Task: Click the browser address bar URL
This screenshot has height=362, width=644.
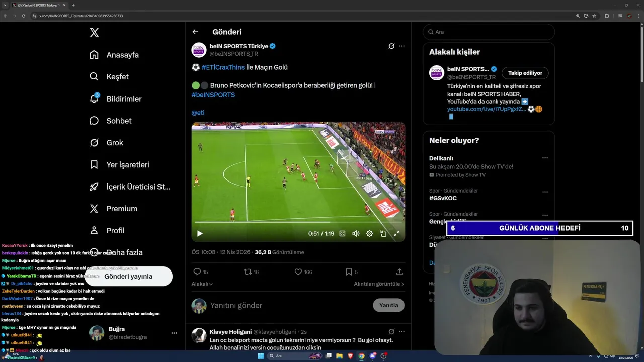Action: click(81, 16)
